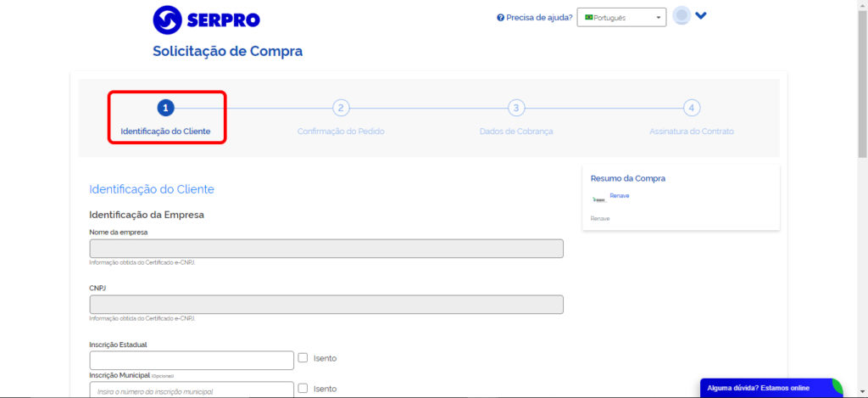This screenshot has height=398, width=868.
Task: Click the Inscrição Municipal input field
Action: [192, 390]
